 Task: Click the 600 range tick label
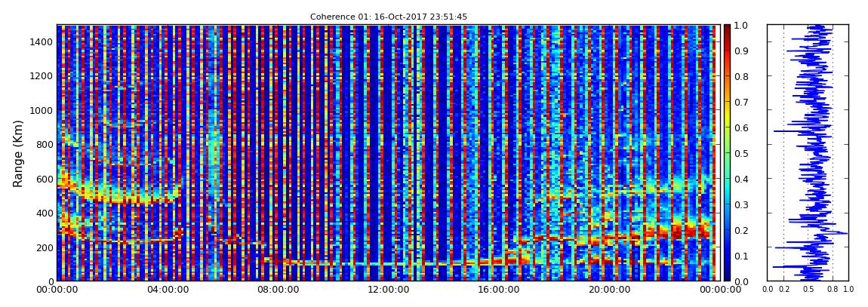coord(44,180)
